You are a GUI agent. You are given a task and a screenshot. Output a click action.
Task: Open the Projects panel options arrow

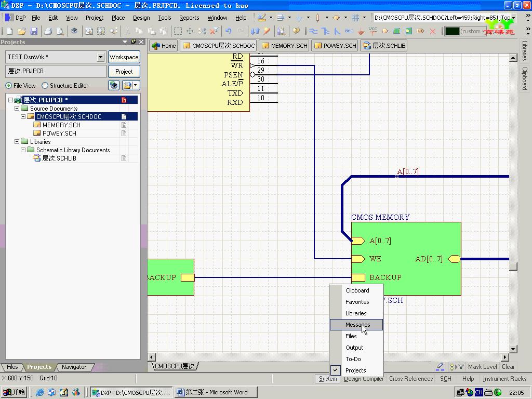125,42
